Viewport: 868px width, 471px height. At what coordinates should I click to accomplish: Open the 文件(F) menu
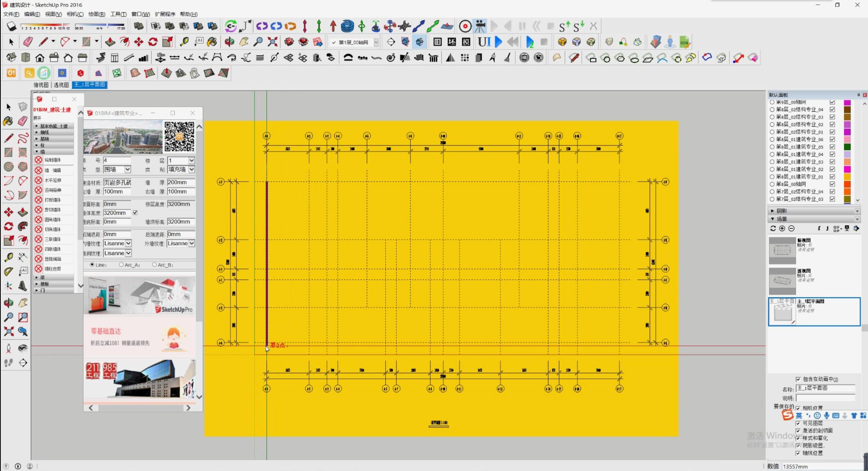(x=11, y=14)
